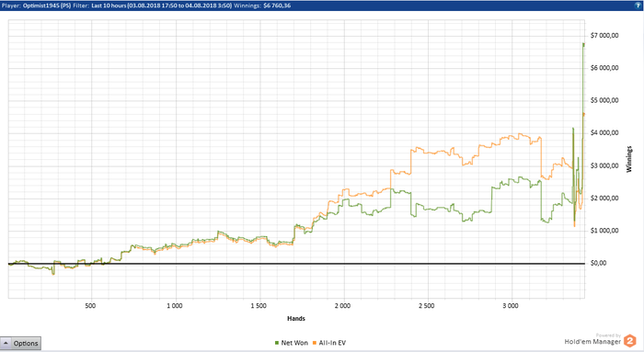Image resolution: width=644 pixels, height=352 pixels.
Task: Click the orange All-In EV color swatch
Action: [x=315, y=343]
